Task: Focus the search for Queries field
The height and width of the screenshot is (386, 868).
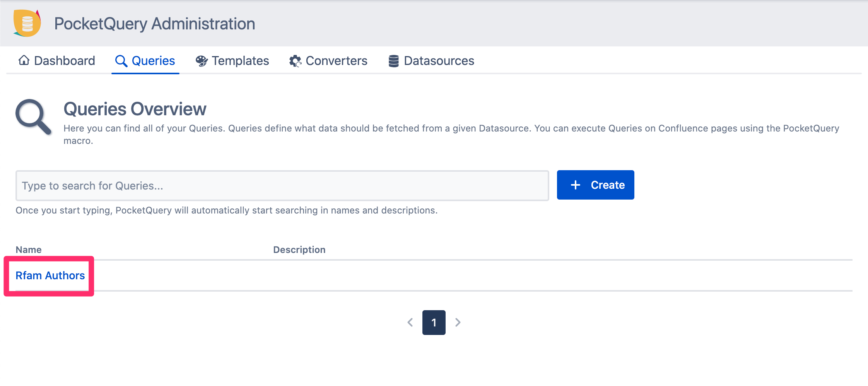Action: (x=282, y=186)
